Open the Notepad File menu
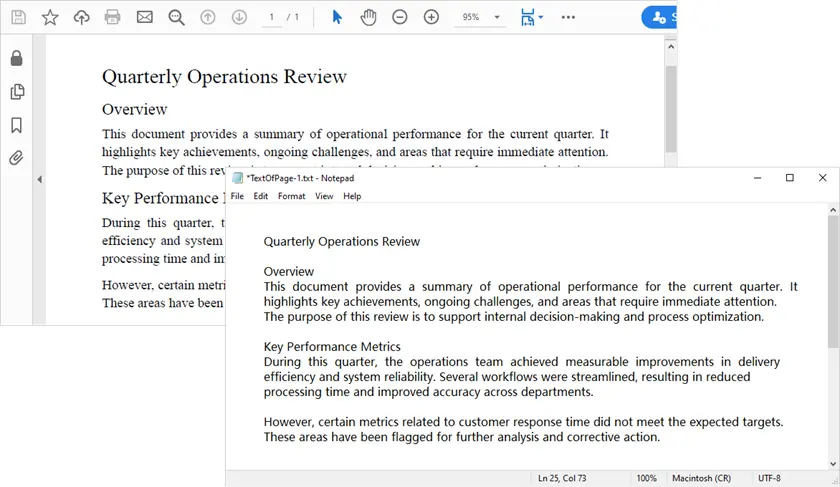 (x=237, y=196)
